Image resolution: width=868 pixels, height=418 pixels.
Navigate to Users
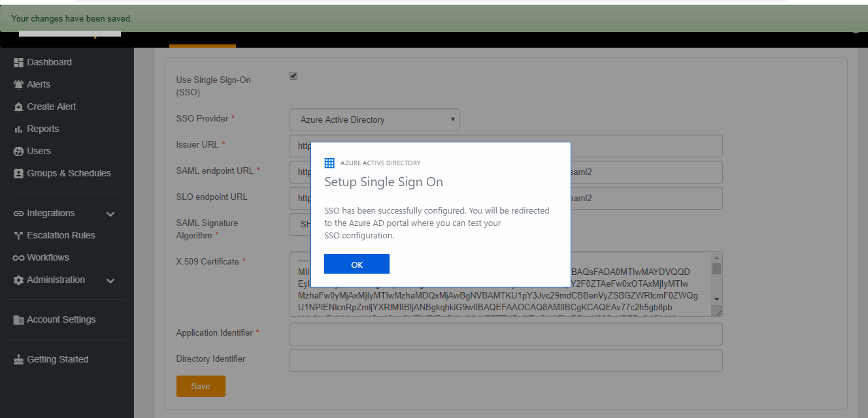39,151
